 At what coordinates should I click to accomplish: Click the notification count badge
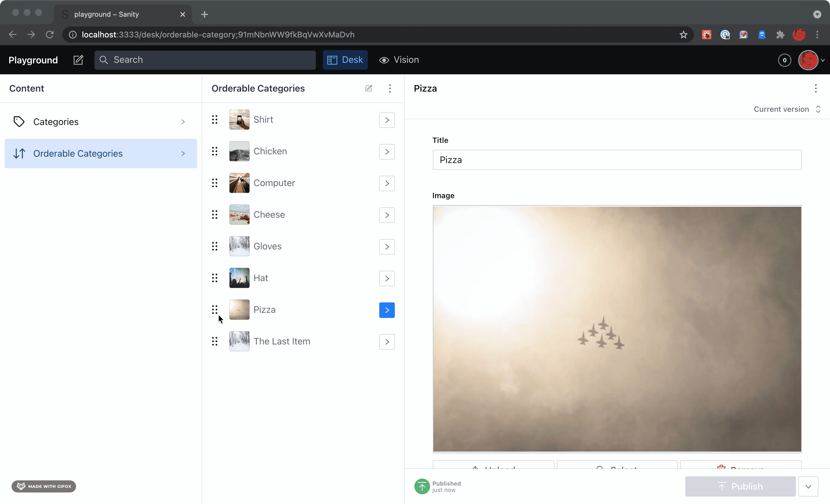[784, 60]
